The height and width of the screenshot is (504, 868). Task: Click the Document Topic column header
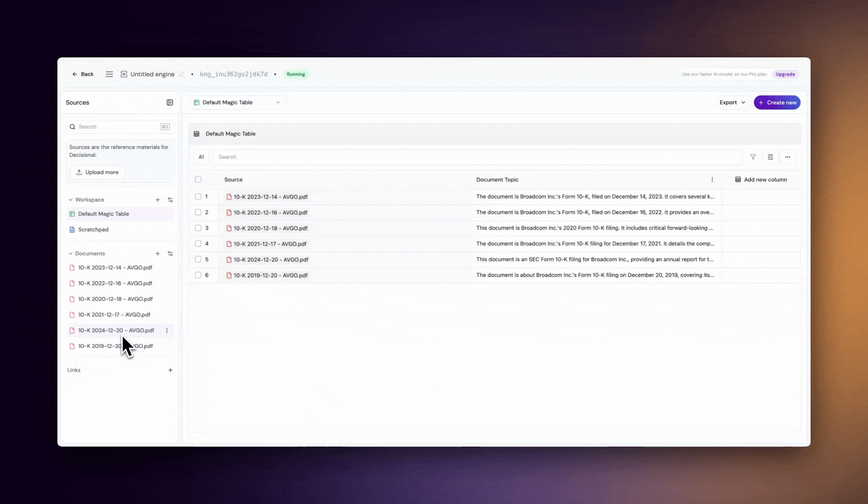[497, 180]
